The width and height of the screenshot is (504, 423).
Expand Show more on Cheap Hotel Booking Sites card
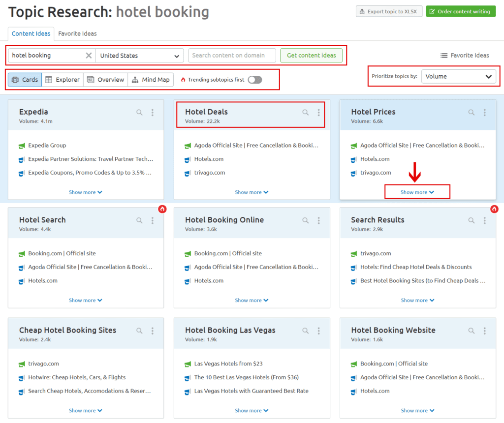pos(86,411)
